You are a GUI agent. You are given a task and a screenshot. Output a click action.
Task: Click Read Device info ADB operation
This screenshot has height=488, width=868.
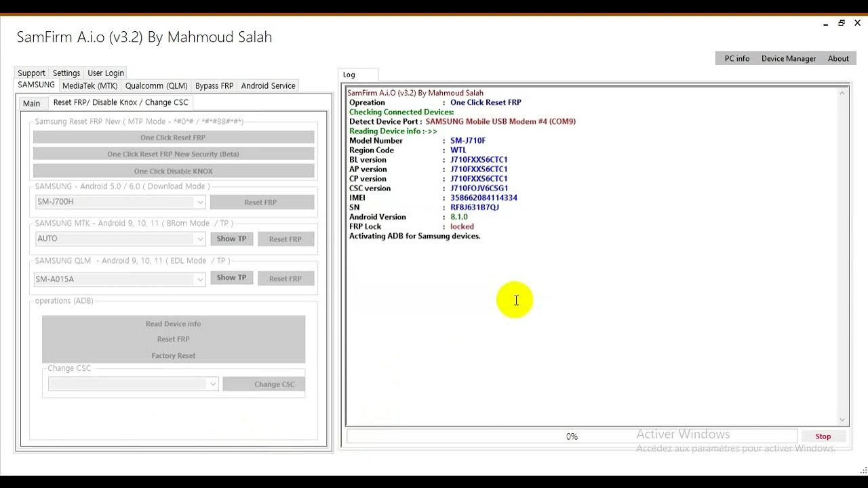(x=173, y=324)
